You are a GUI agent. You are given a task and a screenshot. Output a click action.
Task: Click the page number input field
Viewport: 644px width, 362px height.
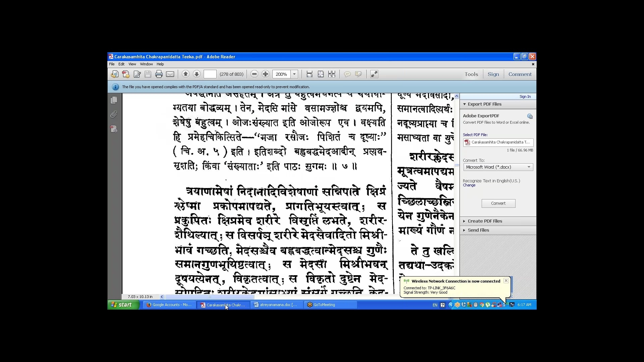click(210, 74)
